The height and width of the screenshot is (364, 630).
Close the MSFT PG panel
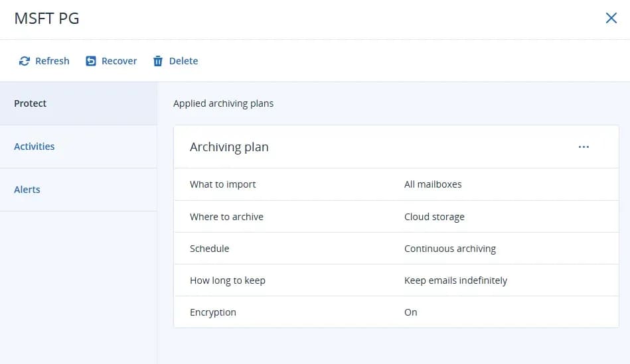[x=611, y=19]
